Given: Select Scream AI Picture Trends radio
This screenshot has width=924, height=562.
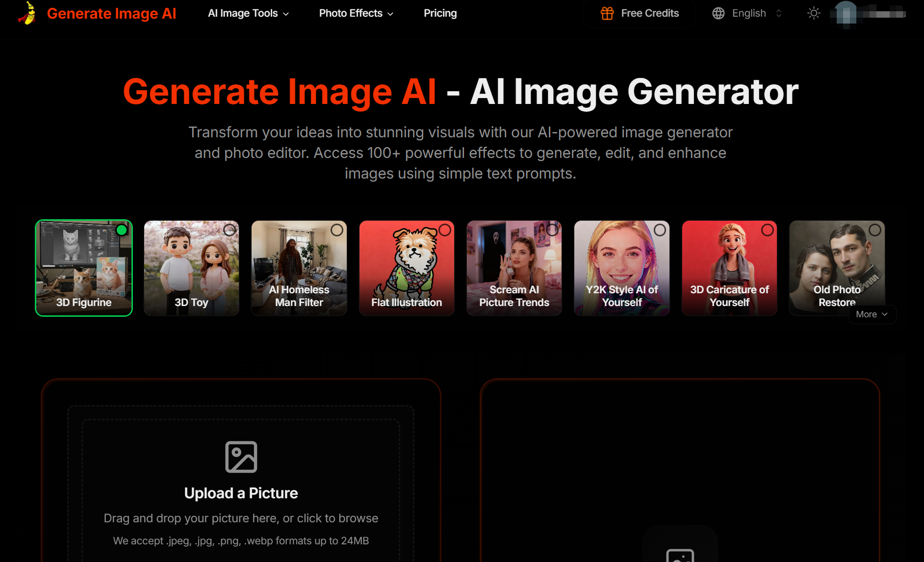Looking at the screenshot, I should [x=552, y=230].
